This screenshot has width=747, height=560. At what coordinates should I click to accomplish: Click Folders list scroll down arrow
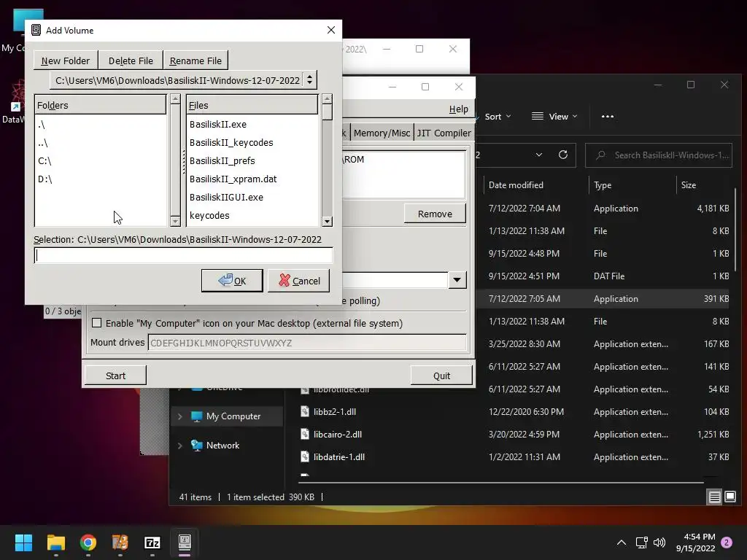pos(175,222)
